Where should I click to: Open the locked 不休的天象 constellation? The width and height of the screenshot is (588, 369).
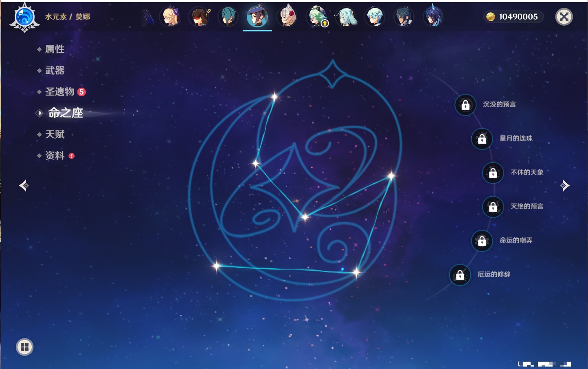[493, 173]
